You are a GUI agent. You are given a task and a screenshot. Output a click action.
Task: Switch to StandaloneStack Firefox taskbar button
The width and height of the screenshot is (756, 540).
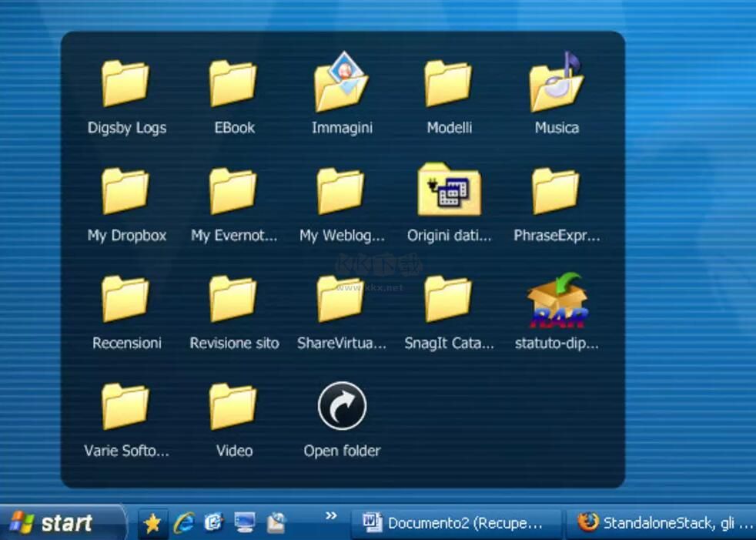[664, 523]
